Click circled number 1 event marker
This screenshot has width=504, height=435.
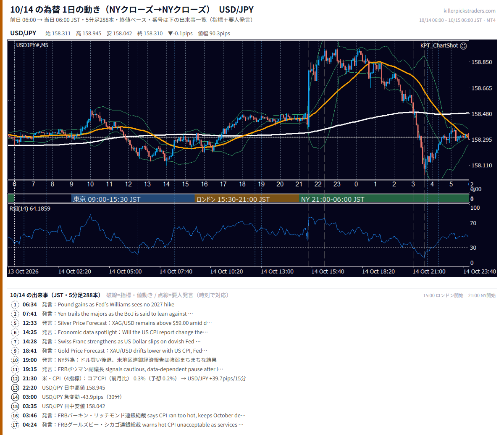pos(16,305)
